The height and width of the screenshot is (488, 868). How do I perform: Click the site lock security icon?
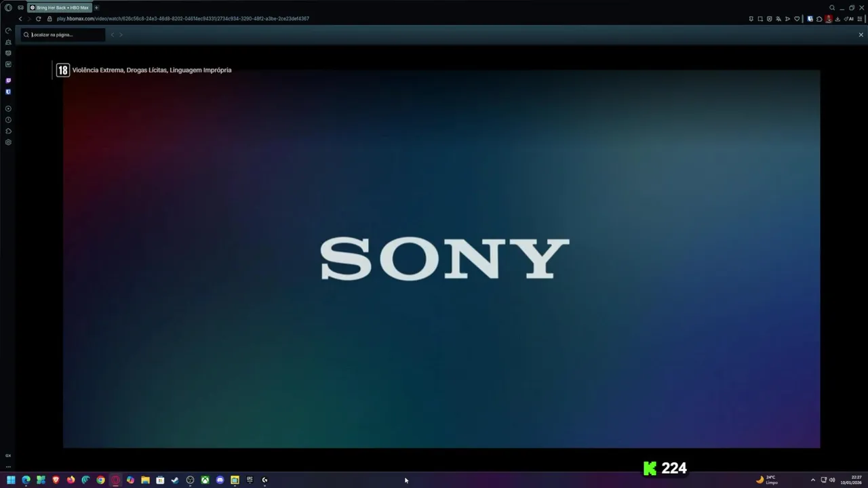[x=50, y=19]
